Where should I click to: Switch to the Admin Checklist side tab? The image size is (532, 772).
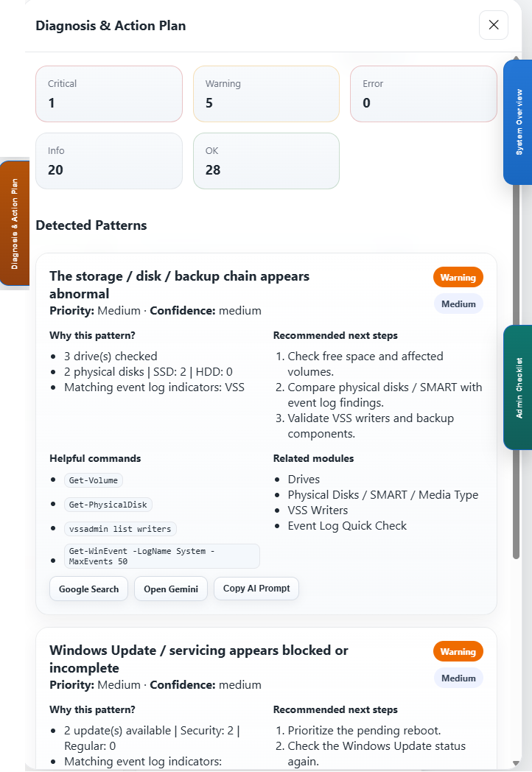coord(518,387)
